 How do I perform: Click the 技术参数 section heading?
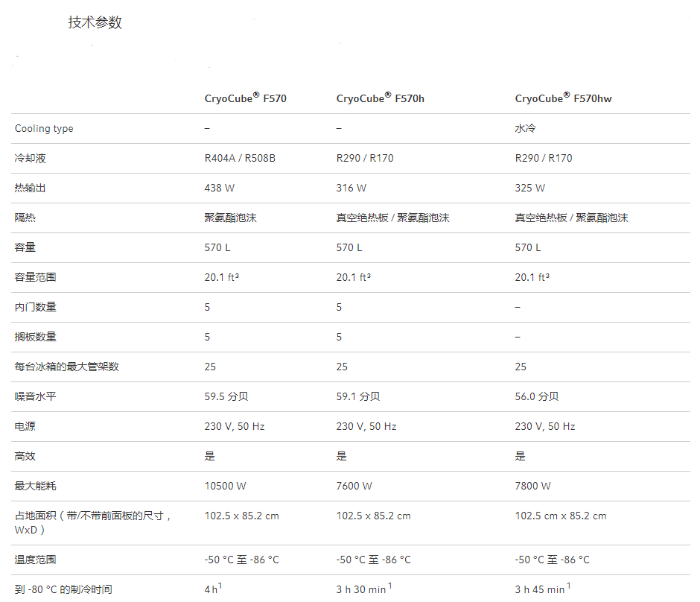click(x=95, y=22)
